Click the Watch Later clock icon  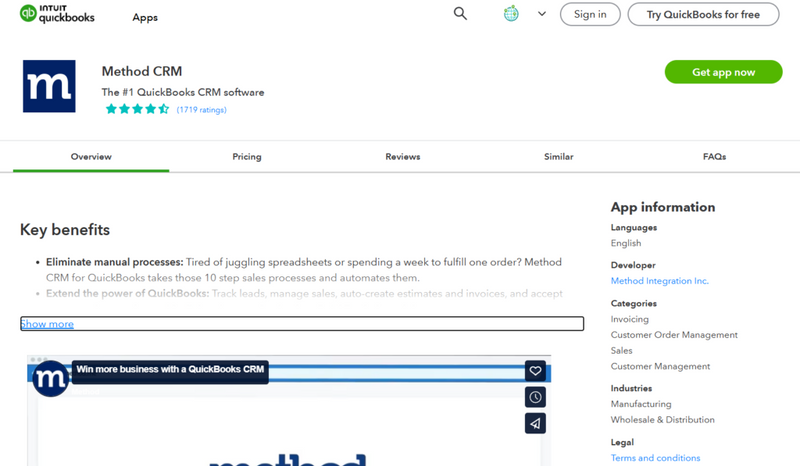click(x=535, y=397)
